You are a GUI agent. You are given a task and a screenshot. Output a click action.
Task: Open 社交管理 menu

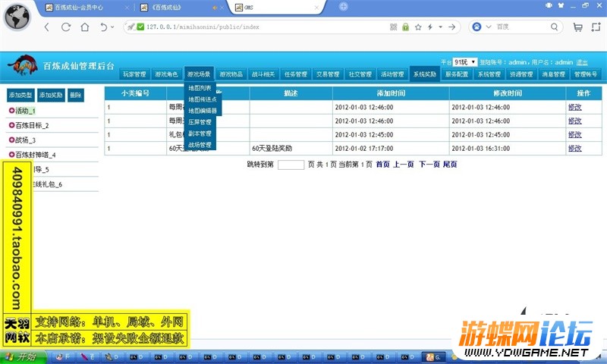(x=360, y=74)
